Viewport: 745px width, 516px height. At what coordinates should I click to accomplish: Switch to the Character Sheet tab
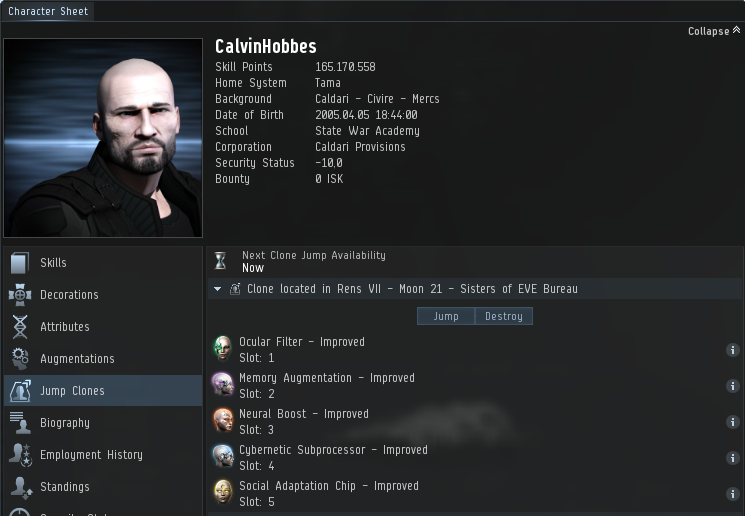coord(48,11)
